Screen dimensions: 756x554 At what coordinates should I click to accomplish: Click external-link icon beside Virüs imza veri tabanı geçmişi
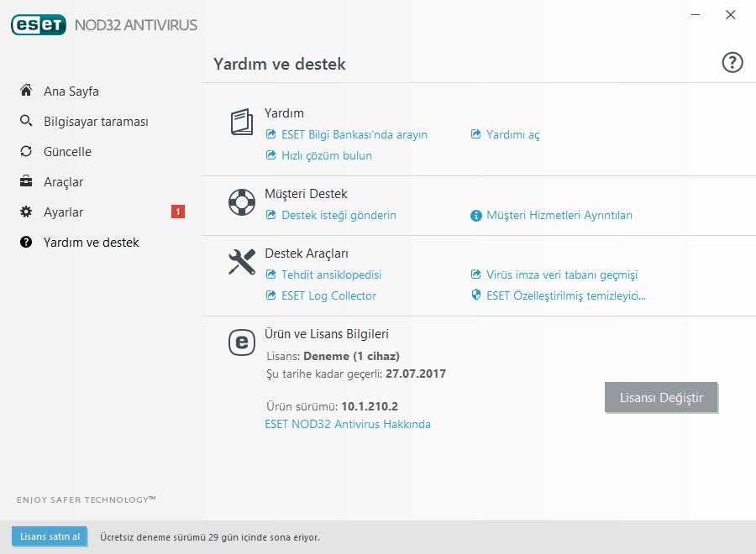coord(476,274)
